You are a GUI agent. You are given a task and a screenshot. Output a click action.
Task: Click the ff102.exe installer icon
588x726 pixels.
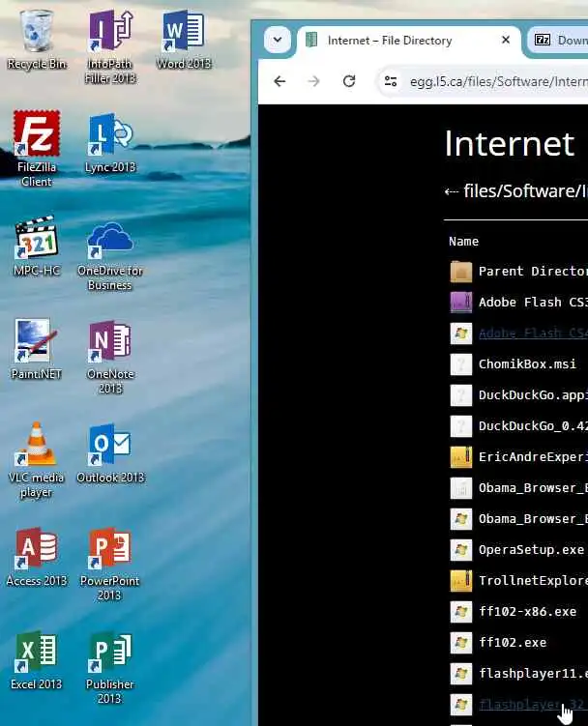[x=461, y=643]
